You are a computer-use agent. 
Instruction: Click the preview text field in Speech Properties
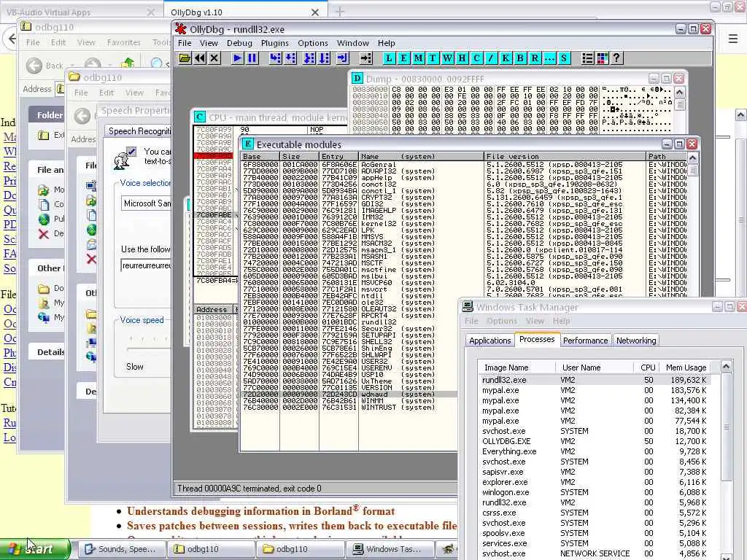pos(146,265)
